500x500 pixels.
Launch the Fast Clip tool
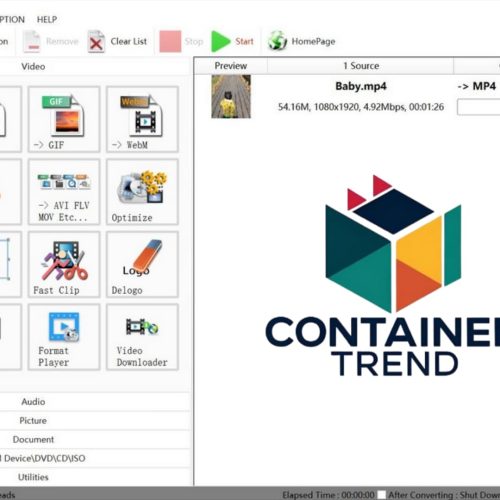[x=64, y=264]
